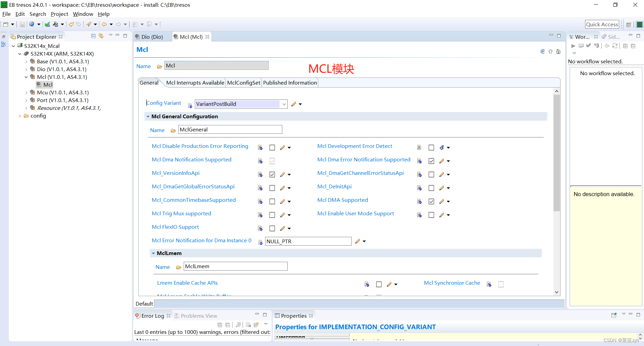The width and height of the screenshot is (644, 346).
Task: Uncheck the Mcl_VersionInfoApi checkbox
Action: [272, 174]
